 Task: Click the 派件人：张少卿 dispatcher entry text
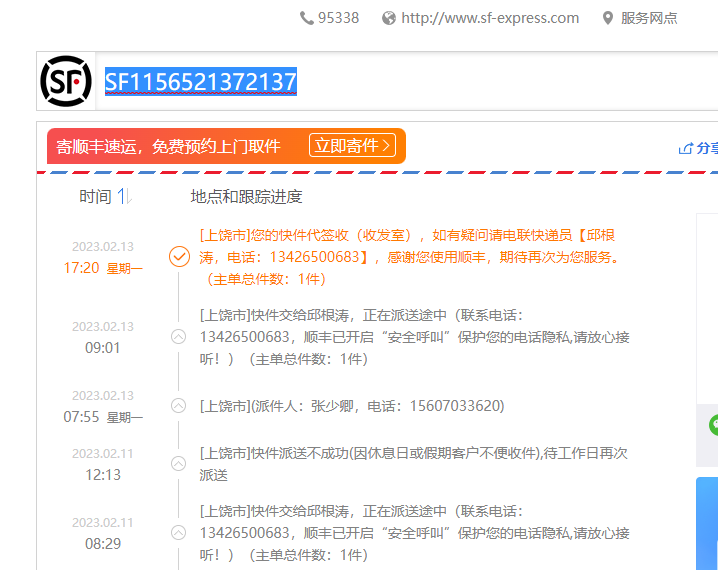(x=352, y=406)
